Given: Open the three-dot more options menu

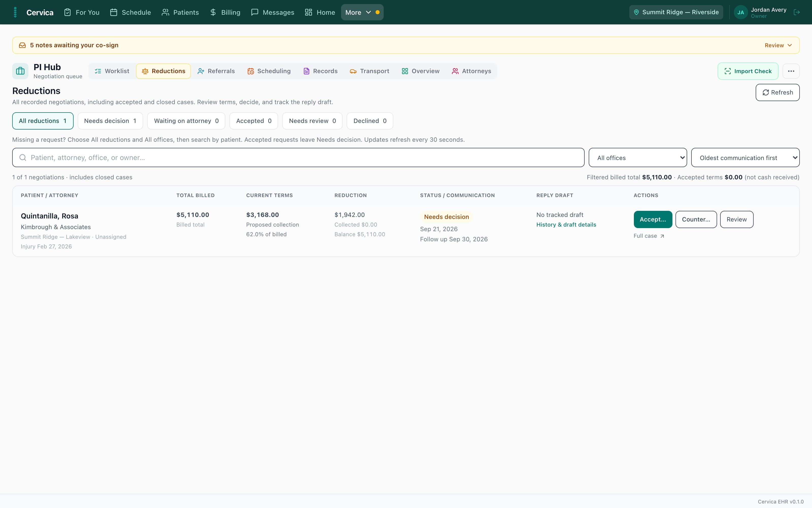Looking at the screenshot, I should point(791,71).
